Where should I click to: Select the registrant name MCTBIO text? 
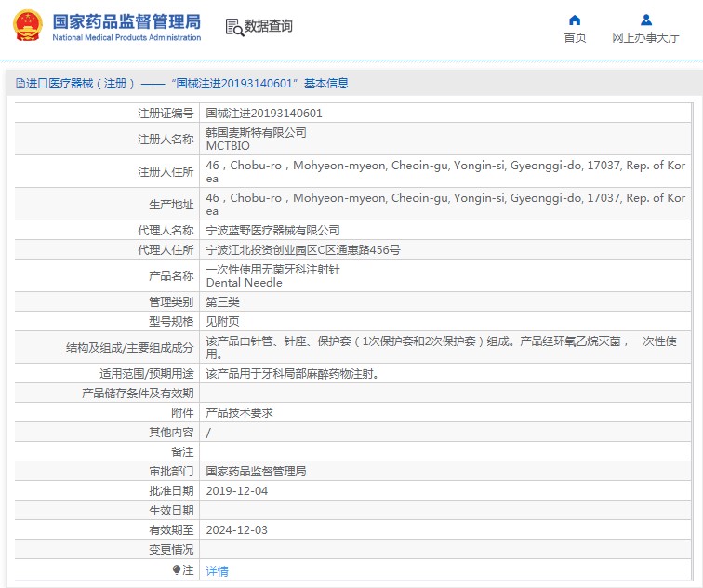228,146
